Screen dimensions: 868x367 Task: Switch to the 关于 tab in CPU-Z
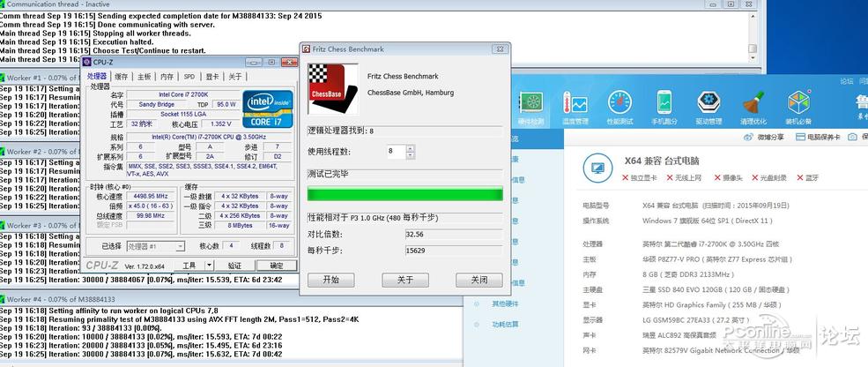click(234, 77)
